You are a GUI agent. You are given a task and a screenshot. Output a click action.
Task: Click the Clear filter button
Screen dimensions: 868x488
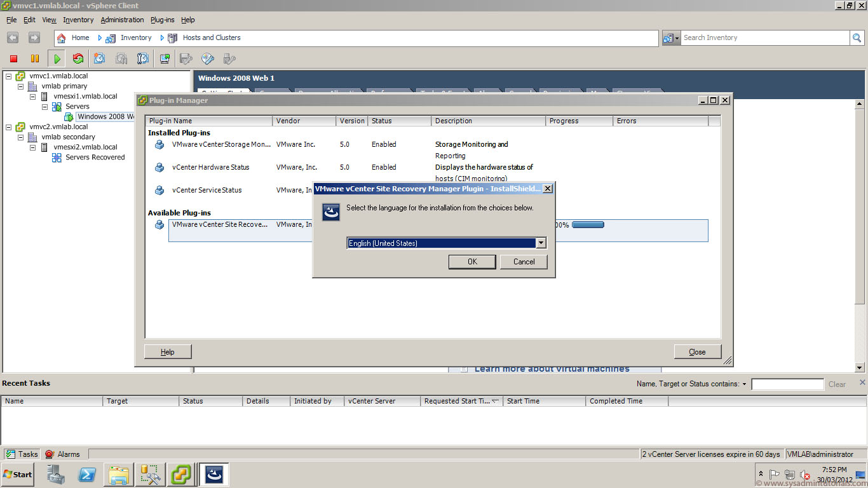(837, 384)
